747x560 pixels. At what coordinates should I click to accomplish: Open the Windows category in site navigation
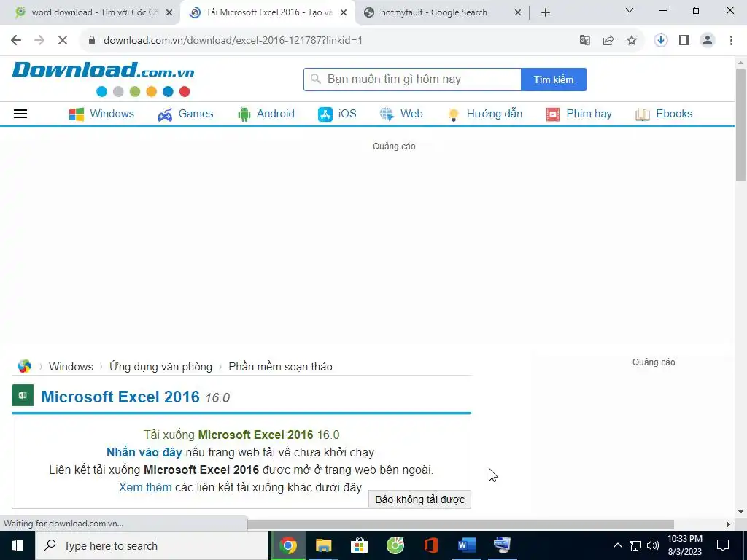pos(101,114)
